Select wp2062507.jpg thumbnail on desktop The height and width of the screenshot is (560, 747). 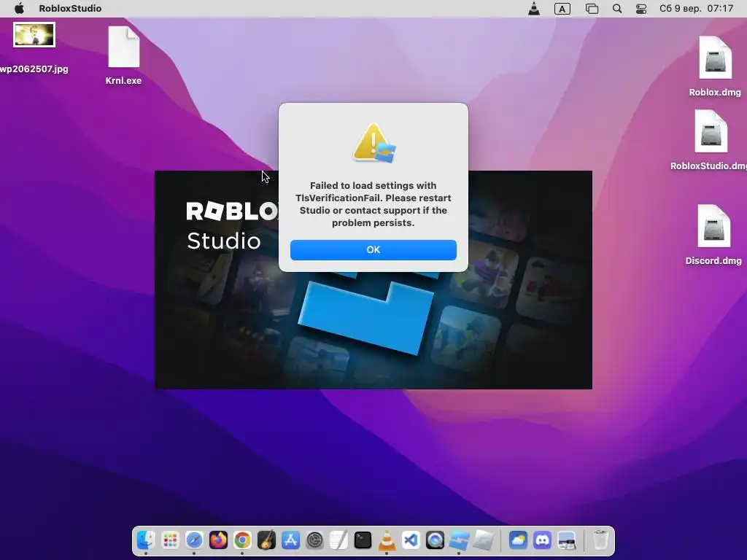point(34,35)
